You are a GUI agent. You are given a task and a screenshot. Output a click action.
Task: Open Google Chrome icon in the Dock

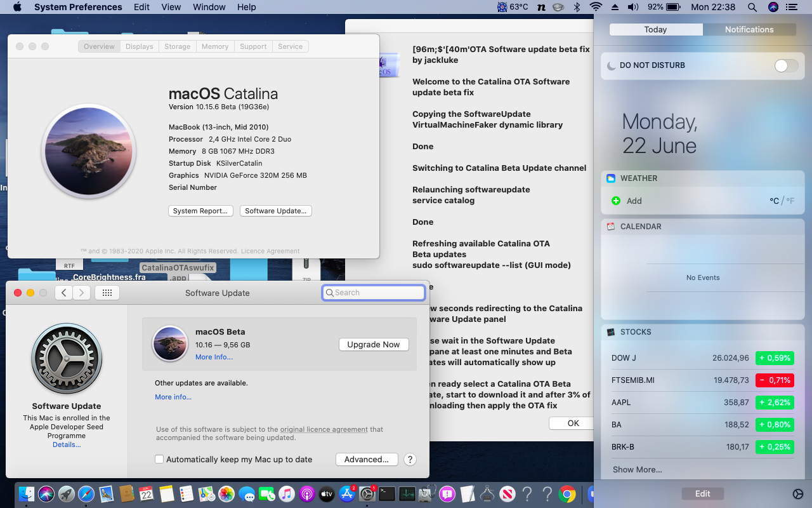(567, 493)
